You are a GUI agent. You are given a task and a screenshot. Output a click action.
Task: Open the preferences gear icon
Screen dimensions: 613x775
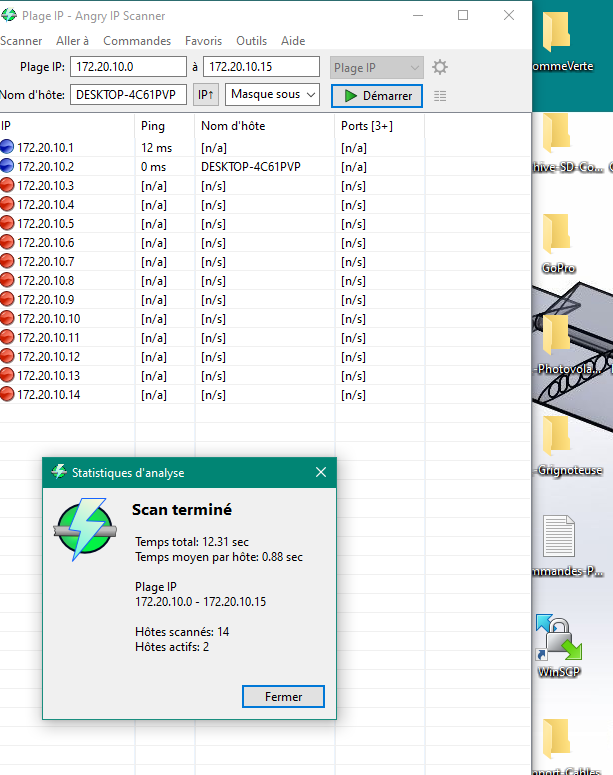coord(439,67)
